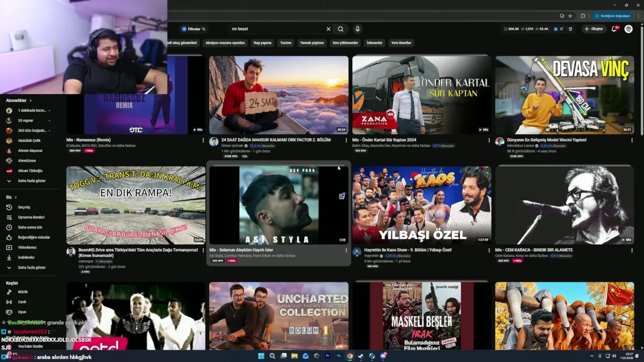Open subscription 'Abdullah Çelik'

pyautogui.click(x=29, y=141)
